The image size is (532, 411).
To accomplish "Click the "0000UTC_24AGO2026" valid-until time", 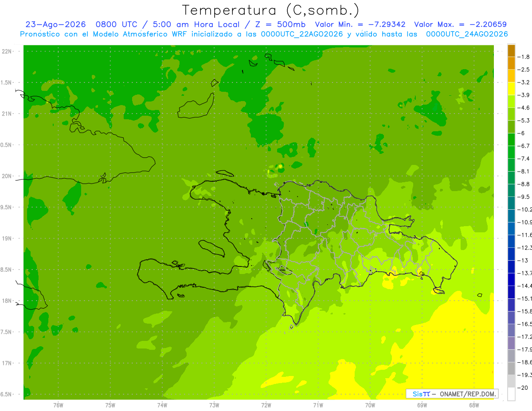I will tap(467, 34).
